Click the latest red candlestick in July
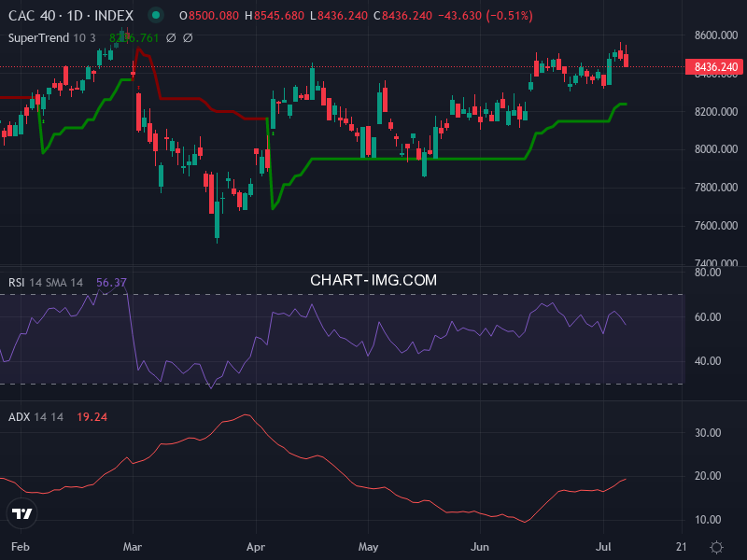The width and height of the screenshot is (747, 560). 626,60
